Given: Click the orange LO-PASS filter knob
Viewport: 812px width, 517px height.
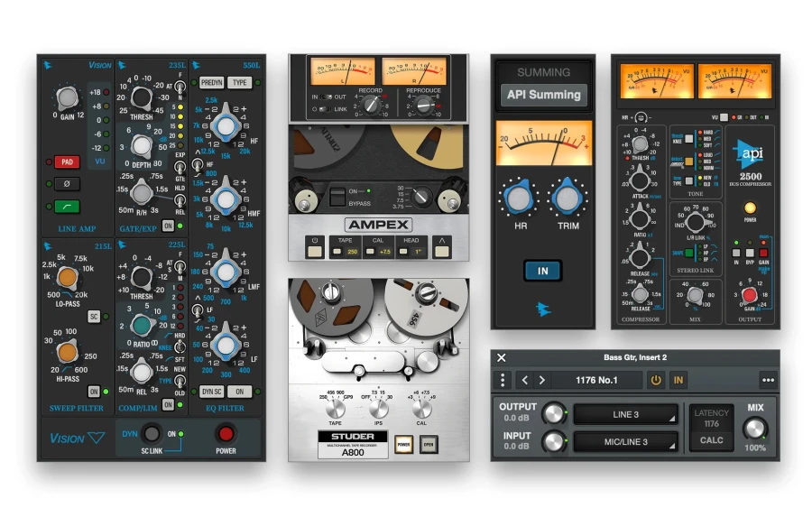Looking at the screenshot, I should coord(68,277).
